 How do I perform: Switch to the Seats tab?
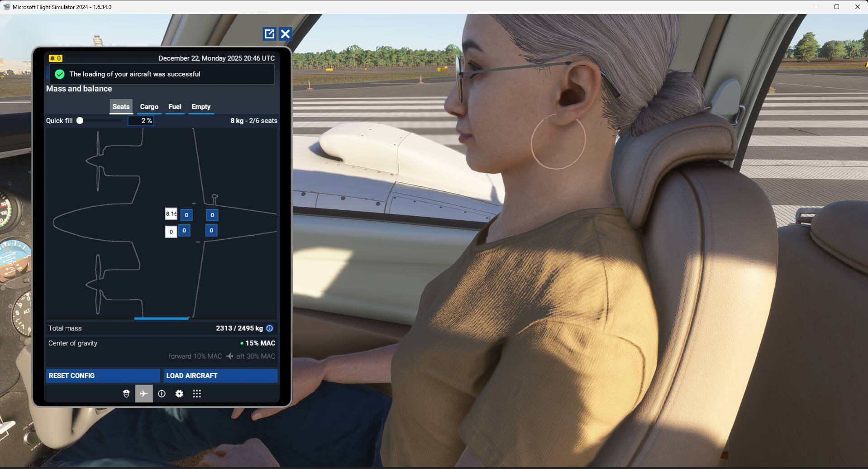click(121, 107)
